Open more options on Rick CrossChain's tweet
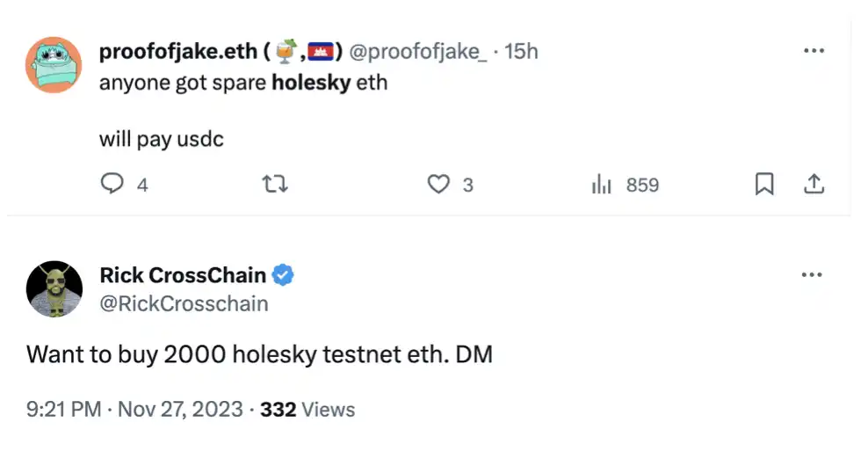868x466 pixels. click(x=812, y=274)
